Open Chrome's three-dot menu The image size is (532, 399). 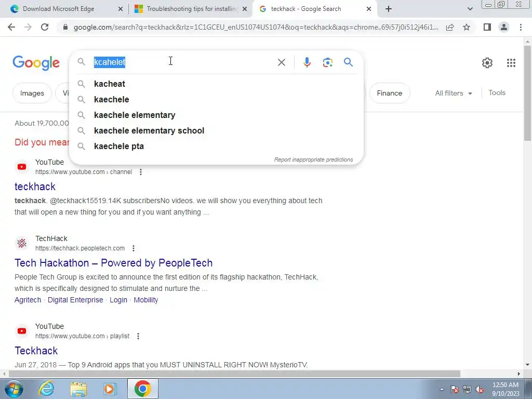(521, 27)
